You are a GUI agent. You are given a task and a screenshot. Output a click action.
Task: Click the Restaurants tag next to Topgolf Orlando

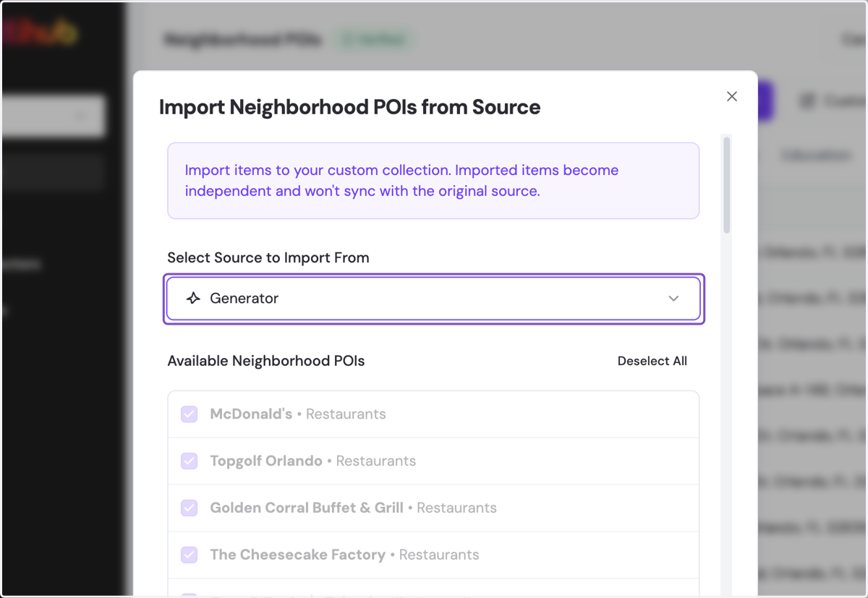(x=376, y=461)
